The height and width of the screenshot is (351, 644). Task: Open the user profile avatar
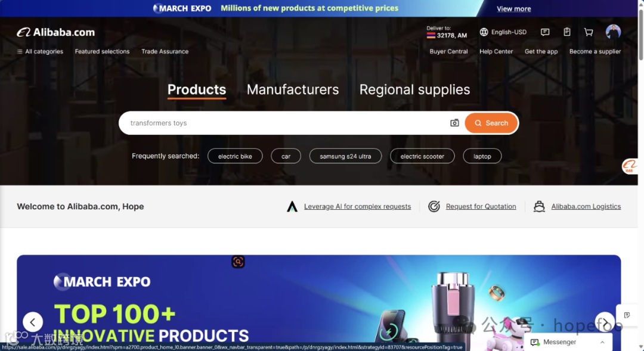point(613,32)
